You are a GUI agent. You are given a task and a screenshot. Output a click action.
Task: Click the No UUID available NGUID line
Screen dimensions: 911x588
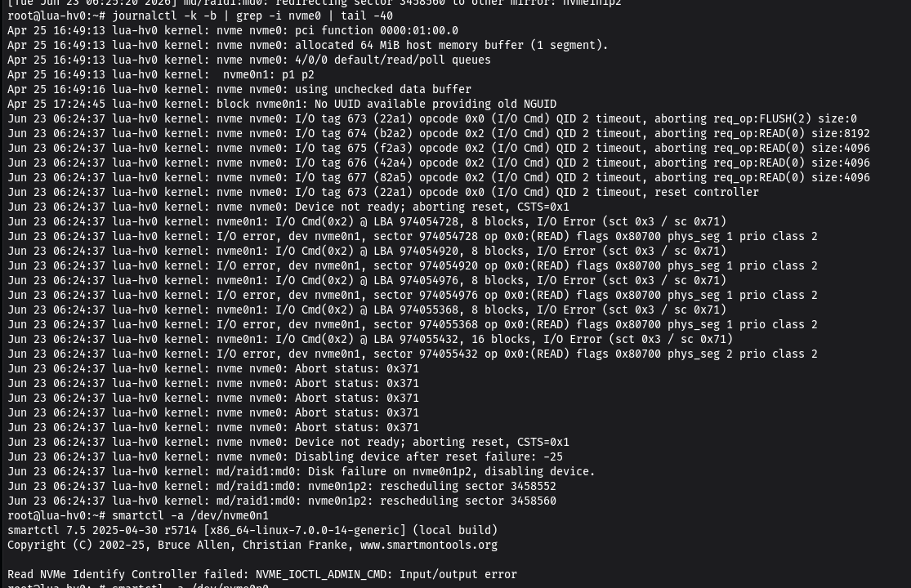point(282,104)
